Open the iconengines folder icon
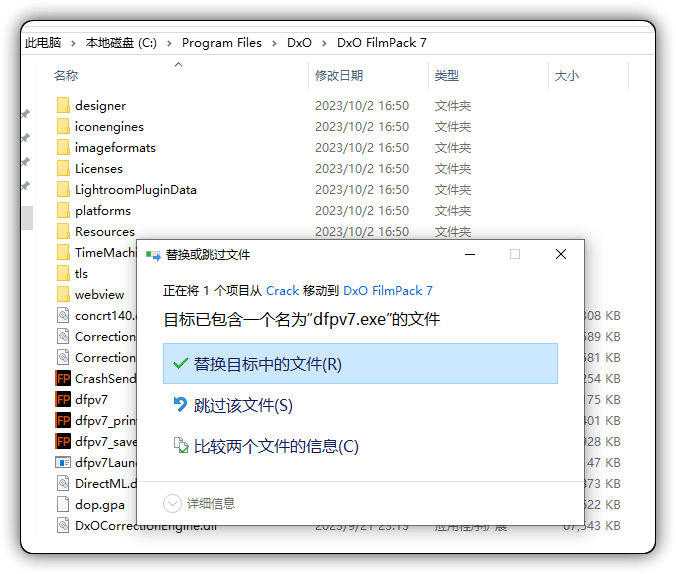 click(x=63, y=126)
